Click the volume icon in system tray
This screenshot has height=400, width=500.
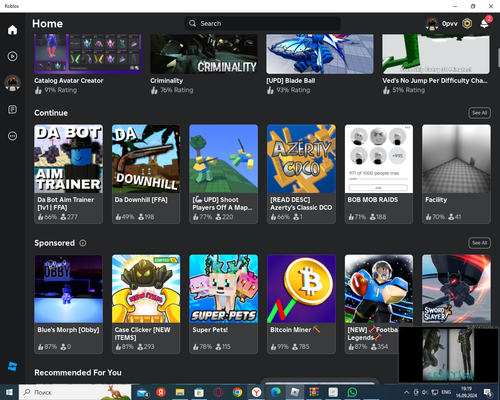(425, 392)
